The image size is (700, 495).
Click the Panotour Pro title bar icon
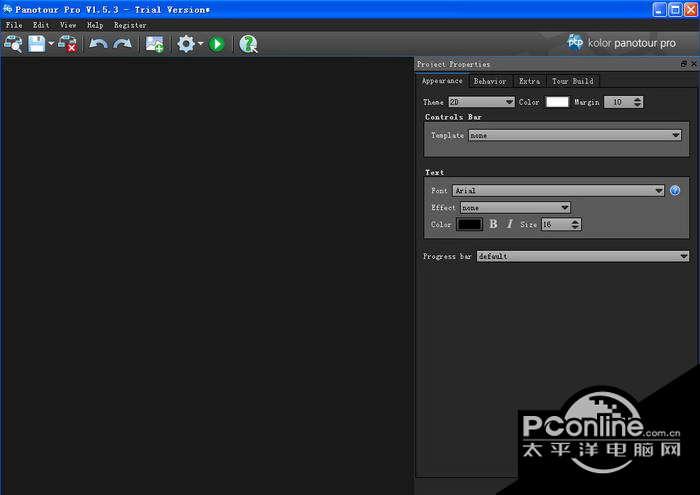point(8,9)
